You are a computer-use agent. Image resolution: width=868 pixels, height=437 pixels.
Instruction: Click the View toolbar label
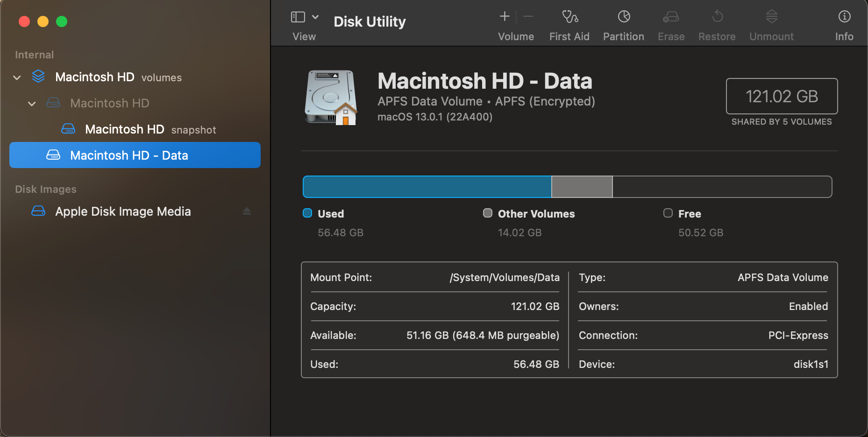(304, 36)
